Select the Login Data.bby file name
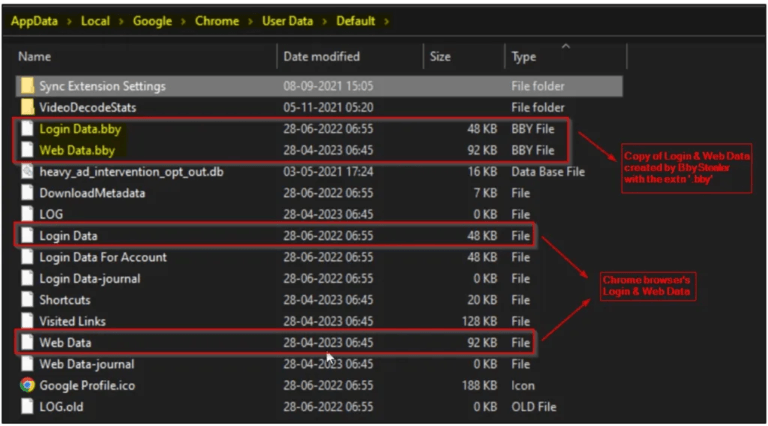This screenshot has height=426, width=768. (80, 129)
